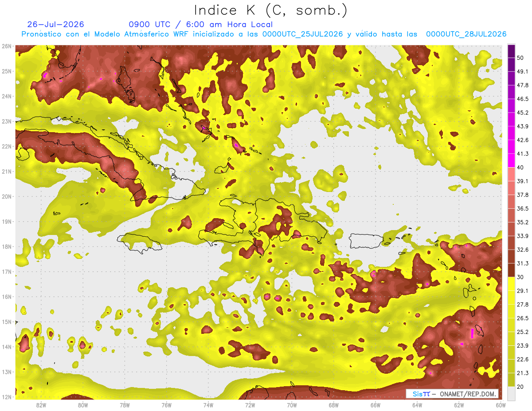The width and height of the screenshot is (532, 411).
Task: Click the colorbar label '43.9'
Action: point(523,126)
